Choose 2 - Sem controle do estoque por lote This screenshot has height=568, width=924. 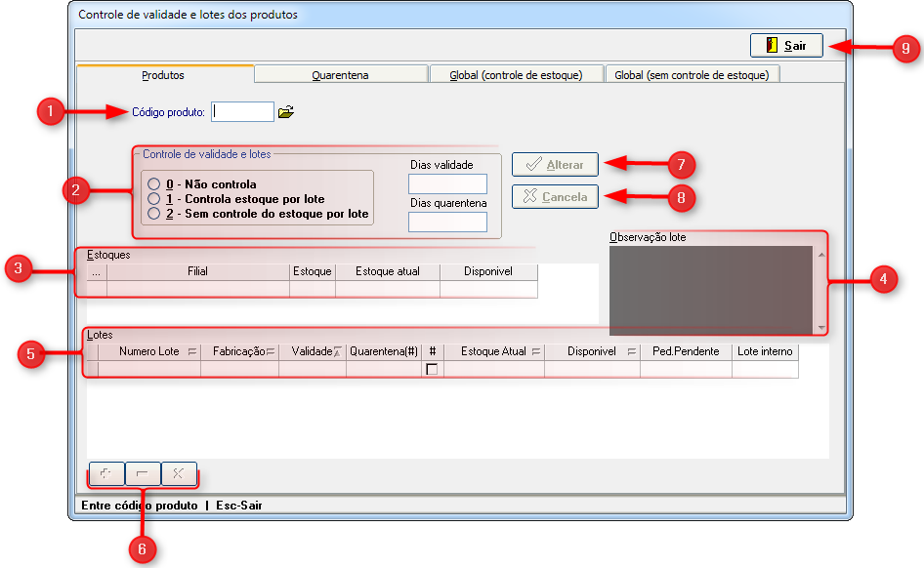coord(153,213)
